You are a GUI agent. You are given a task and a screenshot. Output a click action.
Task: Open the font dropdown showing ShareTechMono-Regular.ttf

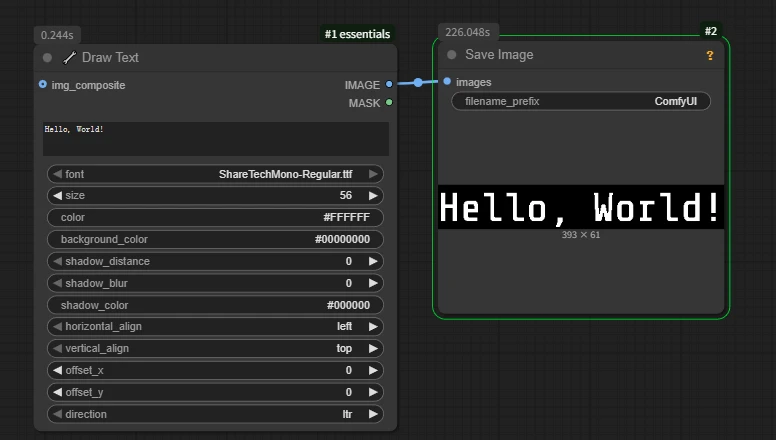(x=215, y=174)
